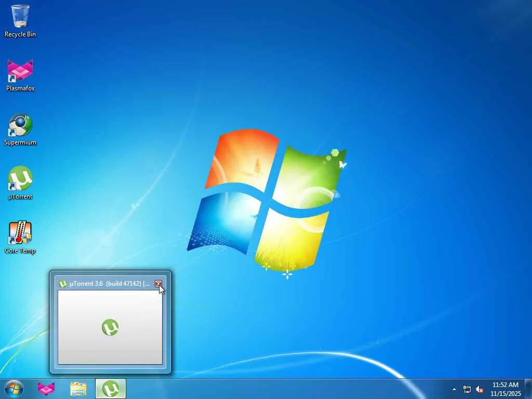Click the Plasmafox icon in the taskbar
This screenshot has height=399, width=532.
tap(46, 389)
